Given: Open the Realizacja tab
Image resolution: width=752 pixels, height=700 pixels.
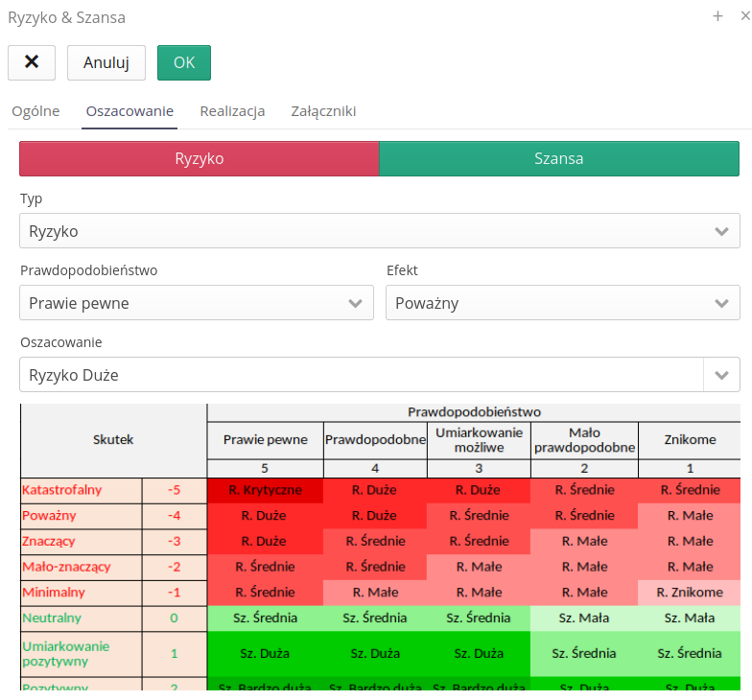Looking at the screenshot, I should pyautogui.click(x=232, y=111).
